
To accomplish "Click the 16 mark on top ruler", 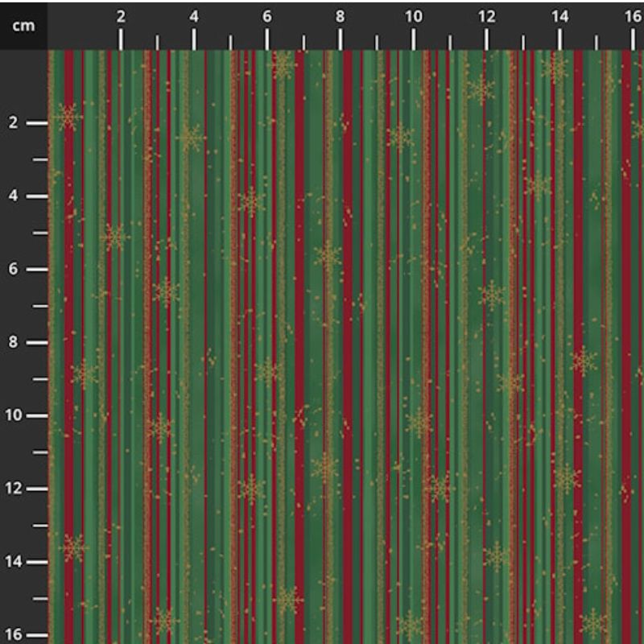I will (x=633, y=17).
